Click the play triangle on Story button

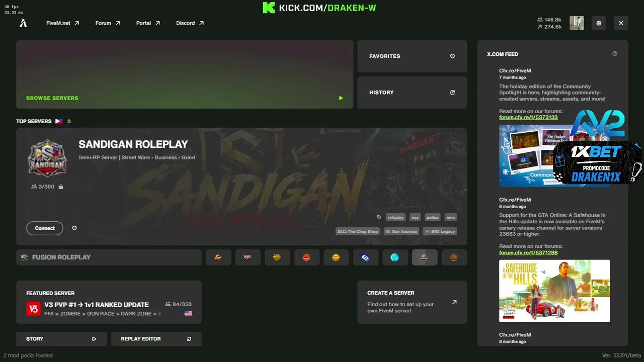click(x=94, y=339)
